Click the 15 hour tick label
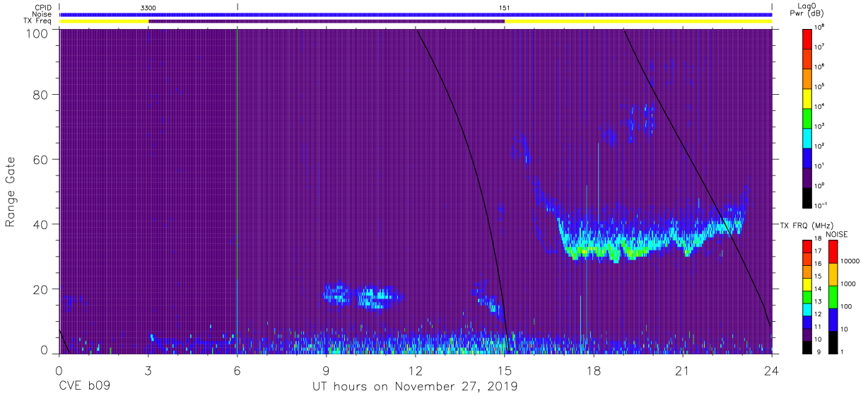This screenshot has height=401, width=868. click(x=505, y=371)
